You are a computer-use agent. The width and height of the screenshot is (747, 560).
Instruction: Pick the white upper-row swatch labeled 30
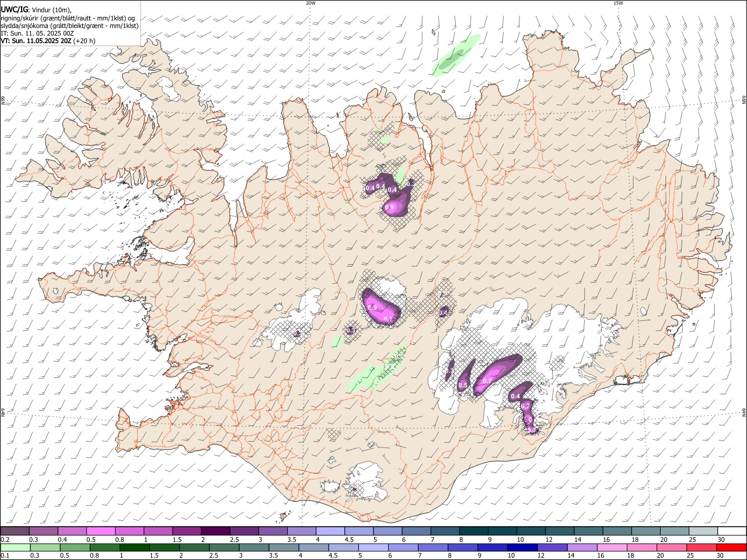tap(731, 531)
